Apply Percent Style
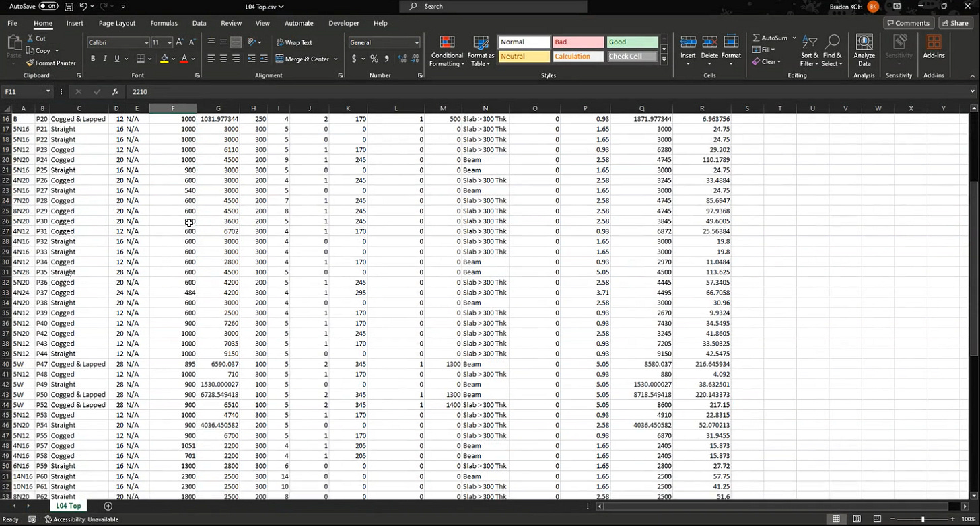Screen dimensions: 980x526 pyautogui.click(x=374, y=59)
